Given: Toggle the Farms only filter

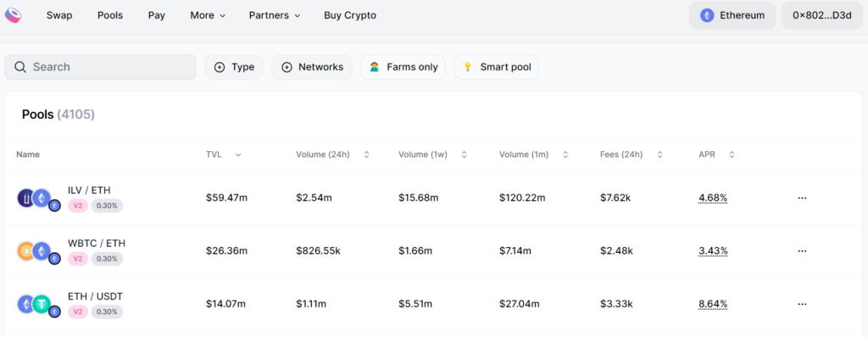Looking at the screenshot, I should tap(403, 67).
